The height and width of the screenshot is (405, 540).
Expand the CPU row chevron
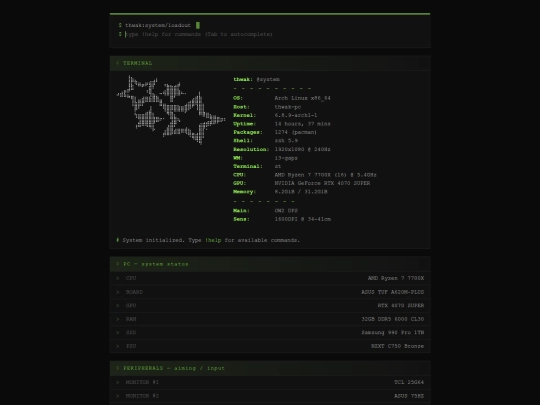117,278
